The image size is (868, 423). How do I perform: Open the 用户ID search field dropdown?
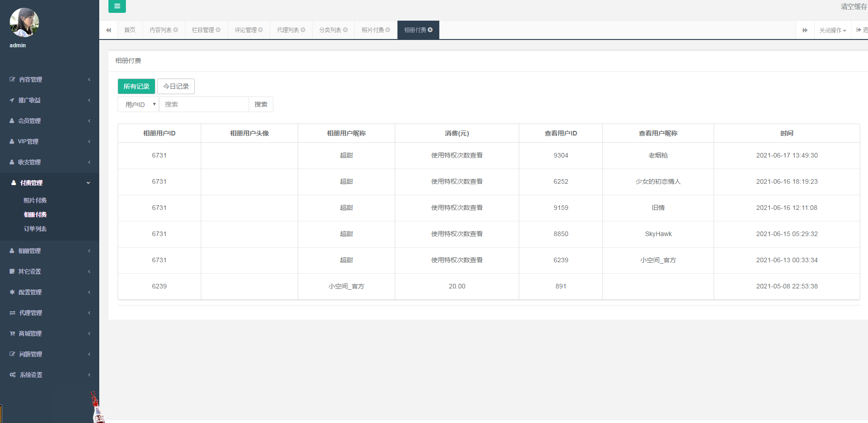coord(138,104)
